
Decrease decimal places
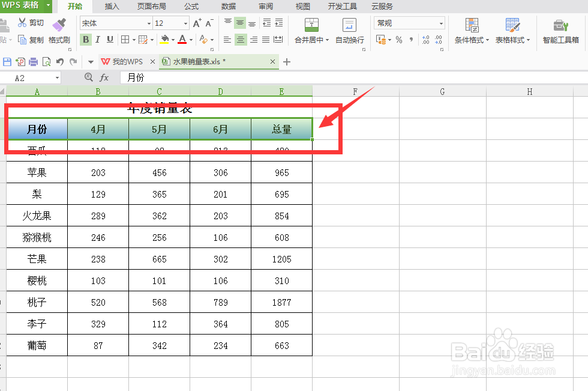click(x=439, y=40)
